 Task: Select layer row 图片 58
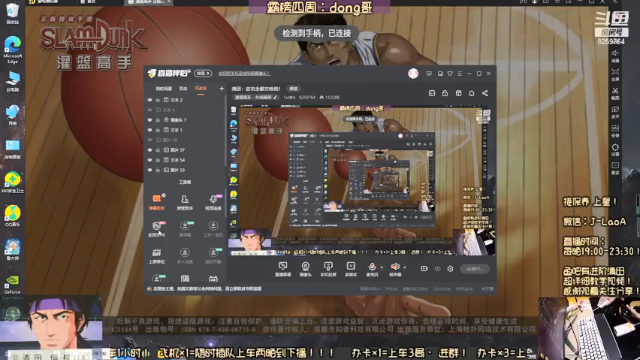click(x=185, y=140)
